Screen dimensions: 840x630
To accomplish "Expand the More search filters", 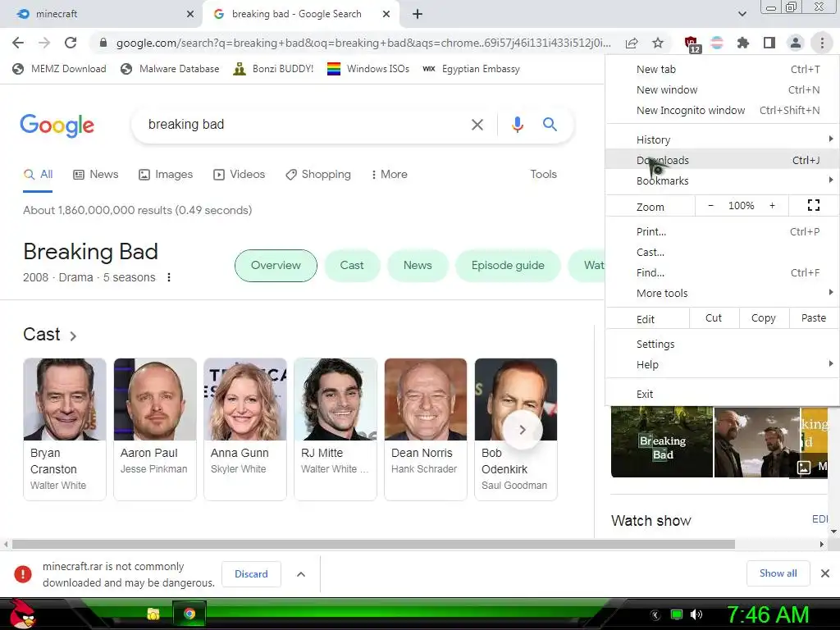I will tap(390, 174).
